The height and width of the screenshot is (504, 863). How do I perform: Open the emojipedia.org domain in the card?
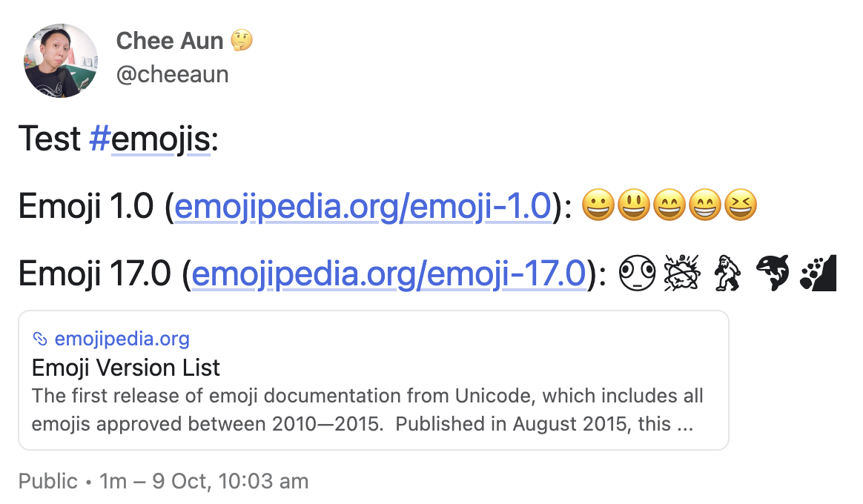[x=122, y=339]
